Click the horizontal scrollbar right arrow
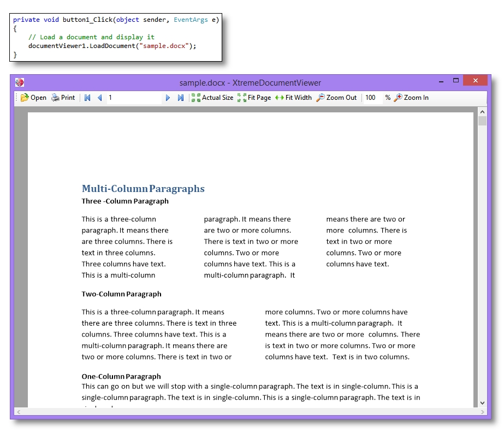Image resolution: width=504 pixels, height=432 pixels. (482, 412)
